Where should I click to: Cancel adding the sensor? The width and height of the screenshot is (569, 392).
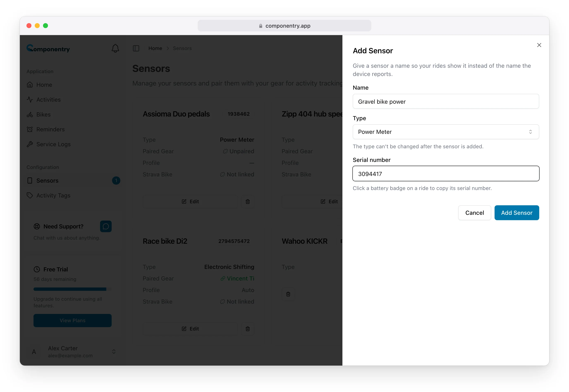(474, 213)
